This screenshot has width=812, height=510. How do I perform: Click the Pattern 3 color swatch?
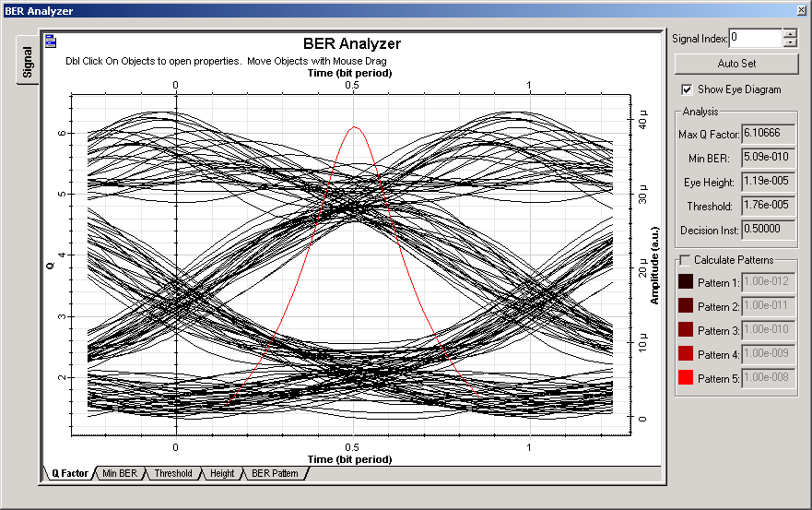[x=686, y=330]
